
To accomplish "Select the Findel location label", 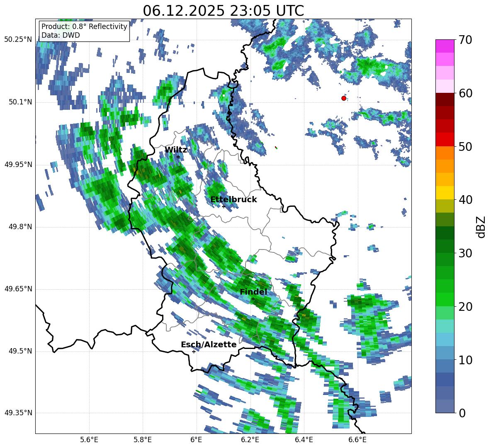I will 253,292.
